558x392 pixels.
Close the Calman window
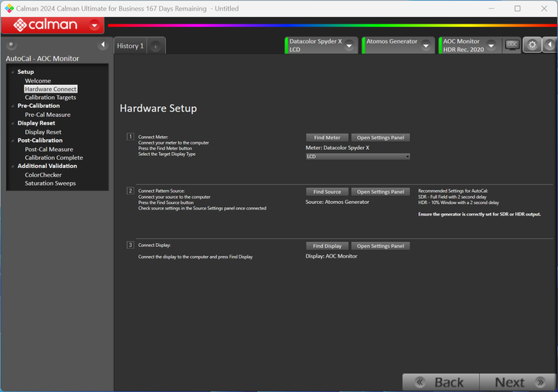click(x=544, y=8)
